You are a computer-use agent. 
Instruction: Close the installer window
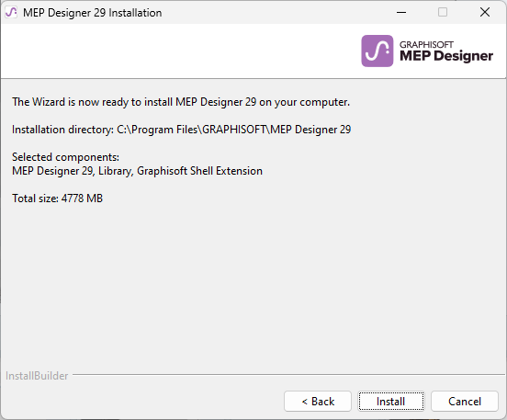(485, 12)
